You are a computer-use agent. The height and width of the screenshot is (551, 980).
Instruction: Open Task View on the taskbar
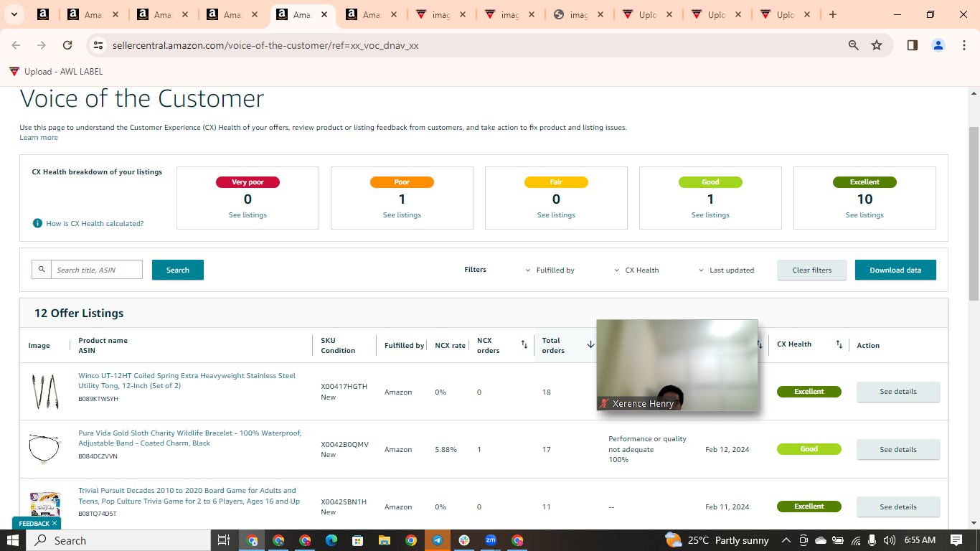point(223,540)
